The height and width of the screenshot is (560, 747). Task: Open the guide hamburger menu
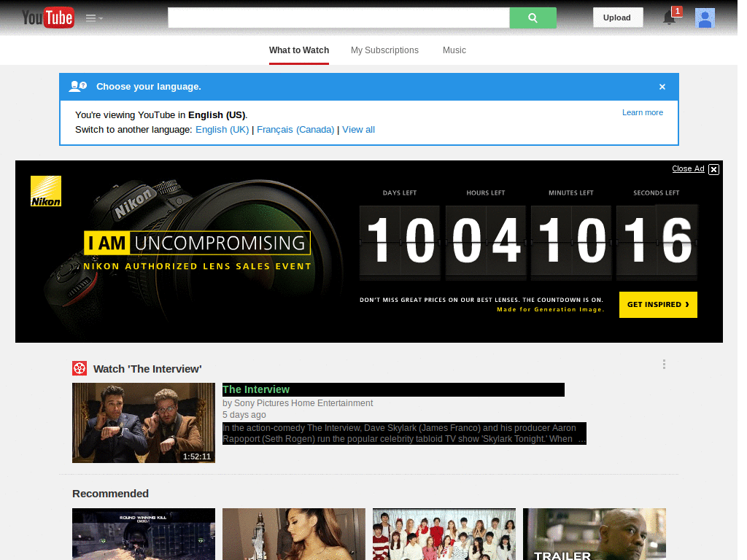click(x=94, y=18)
